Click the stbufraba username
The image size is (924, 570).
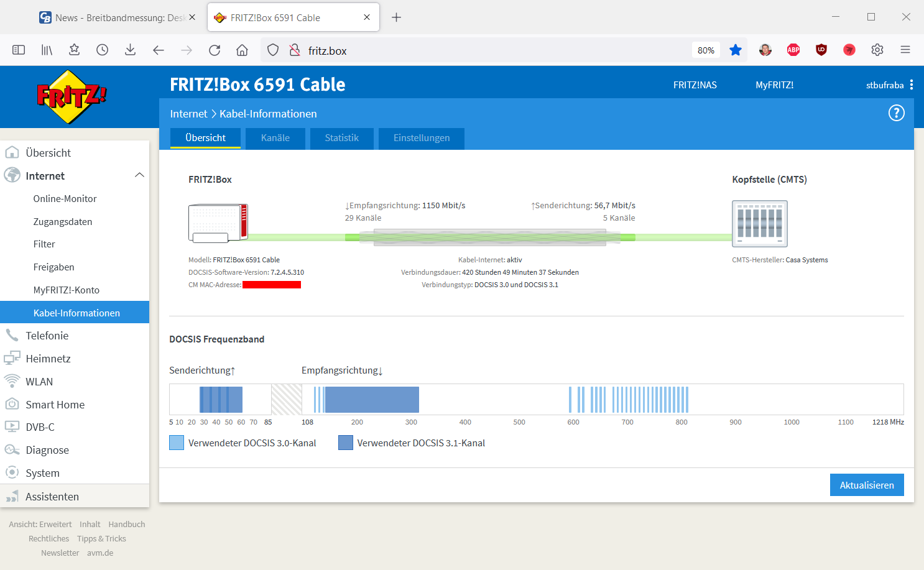click(x=885, y=85)
